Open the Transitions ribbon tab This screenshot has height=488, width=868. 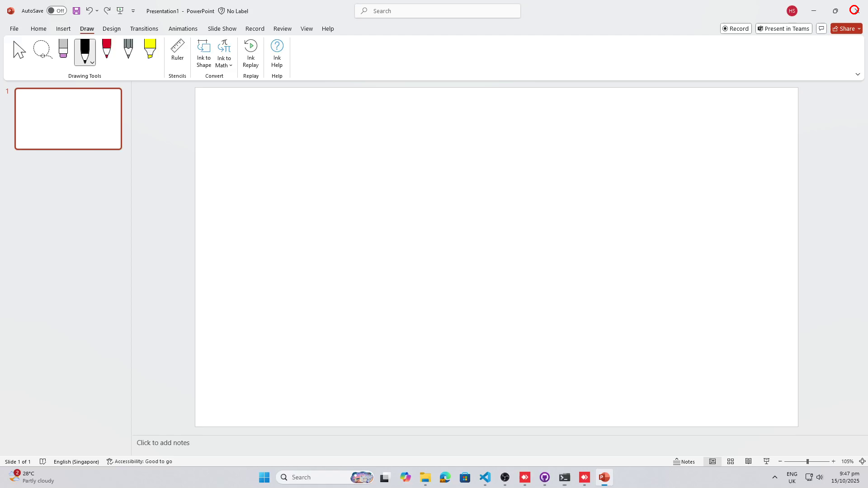(x=144, y=28)
